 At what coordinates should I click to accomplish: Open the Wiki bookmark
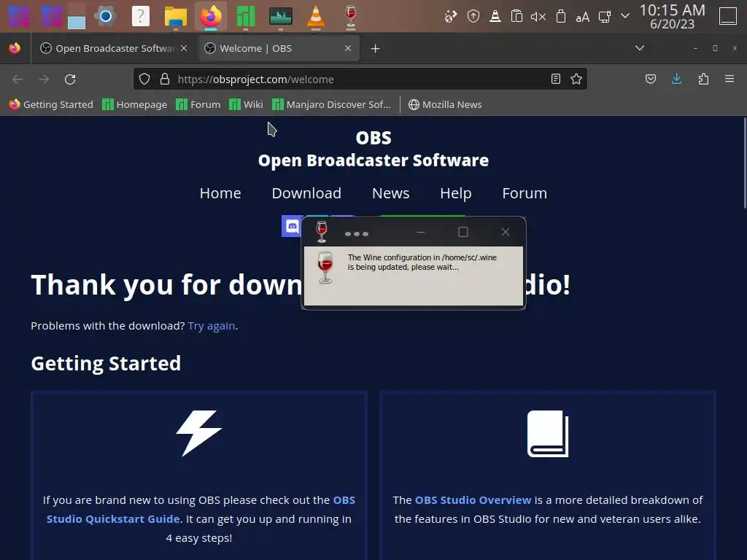pyautogui.click(x=246, y=104)
